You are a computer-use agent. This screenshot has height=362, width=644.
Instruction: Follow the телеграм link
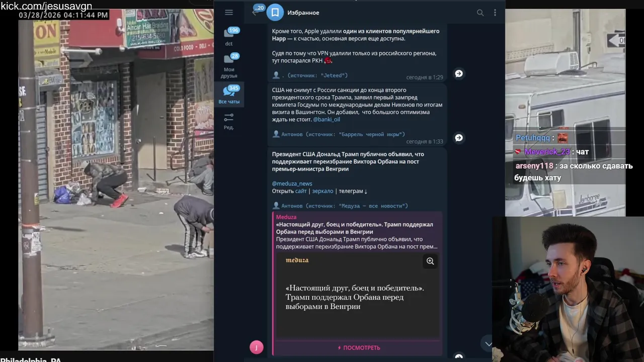click(353, 191)
